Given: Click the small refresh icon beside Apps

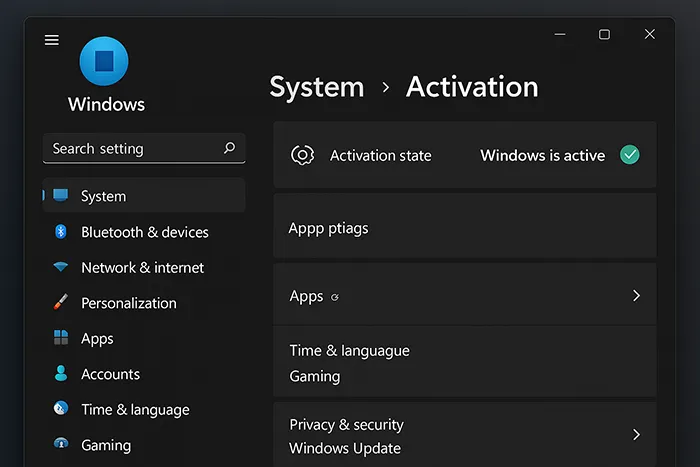Looking at the screenshot, I should [335, 297].
